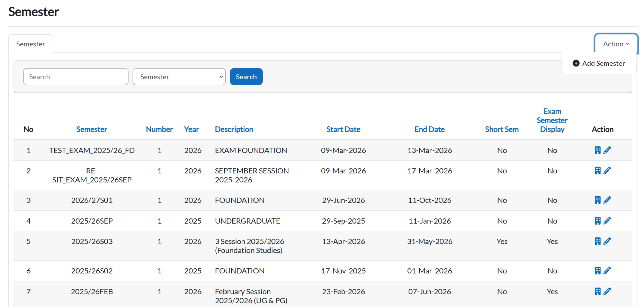The image size is (644, 307).
Task: Click building icon in RE-SIT_EXAM_2025/26SEP row
Action: (x=598, y=171)
